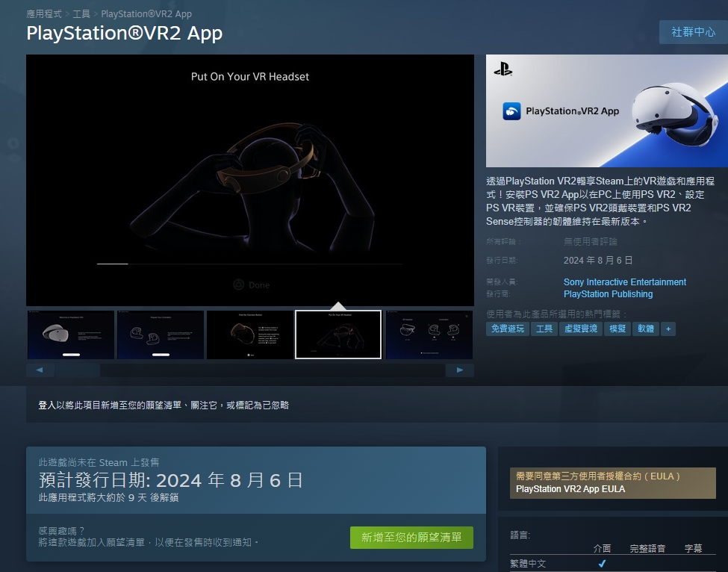Screen dimensions: 728x572
Task: Select the 虛擬實境 tag
Action: pos(579,329)
